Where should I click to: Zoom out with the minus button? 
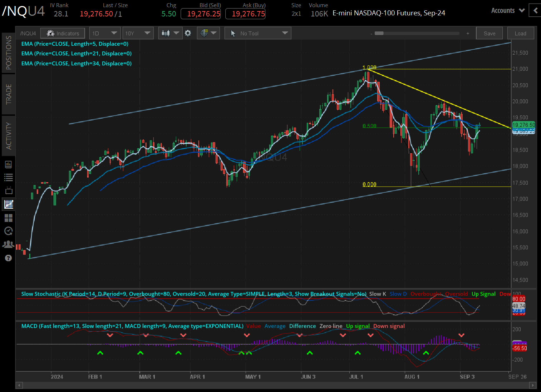[x=372, y=34]
